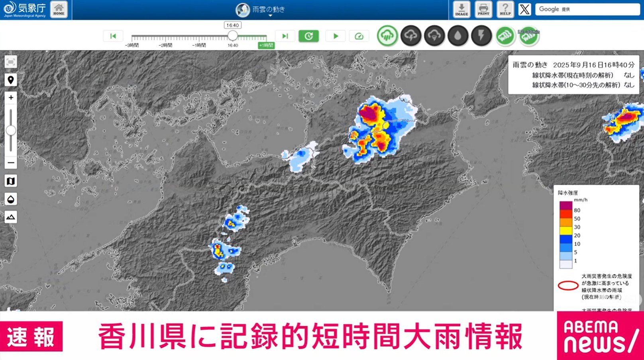This screenshot has width=644, height=360.
Task: Click the PRINT icon
Action: coord(483,9)
